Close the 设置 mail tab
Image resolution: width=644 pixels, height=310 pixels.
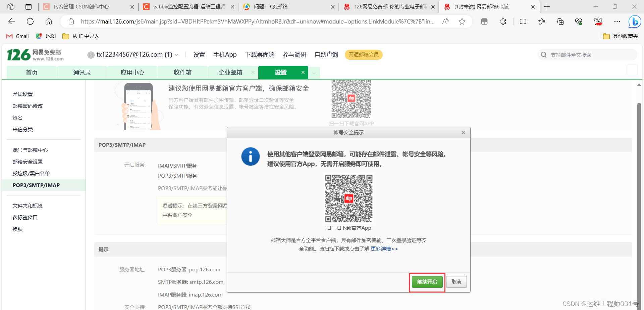click(303, 72)
